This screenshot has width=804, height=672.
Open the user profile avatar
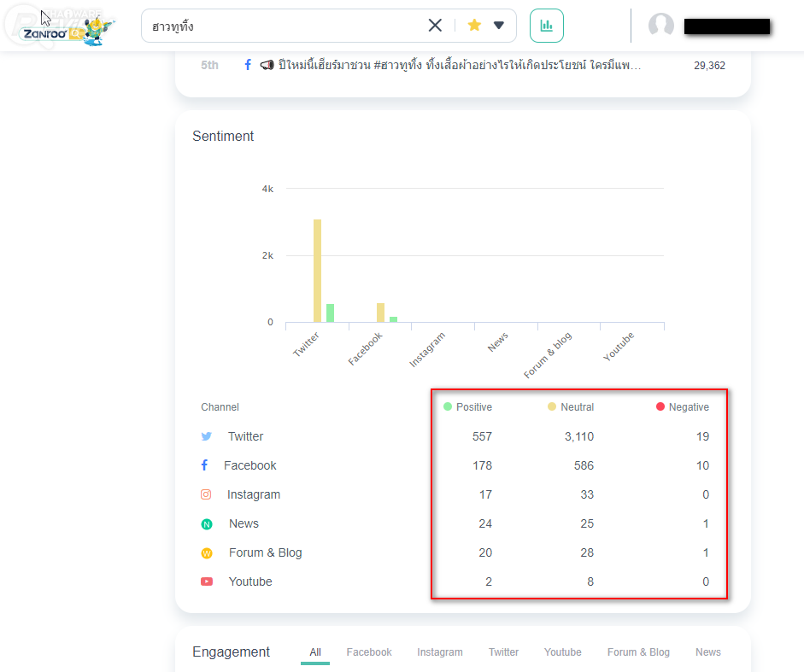point(661,25)
